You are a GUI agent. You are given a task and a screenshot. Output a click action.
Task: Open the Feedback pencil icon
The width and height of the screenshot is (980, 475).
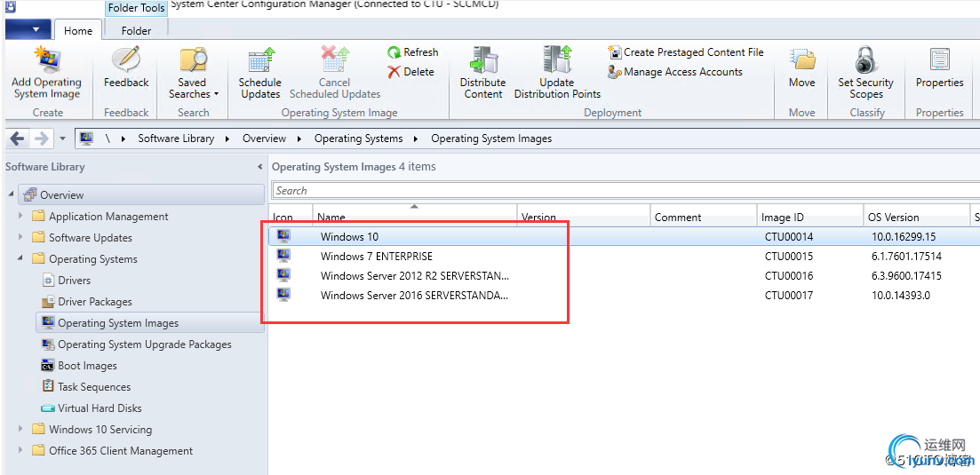[126, 59]
